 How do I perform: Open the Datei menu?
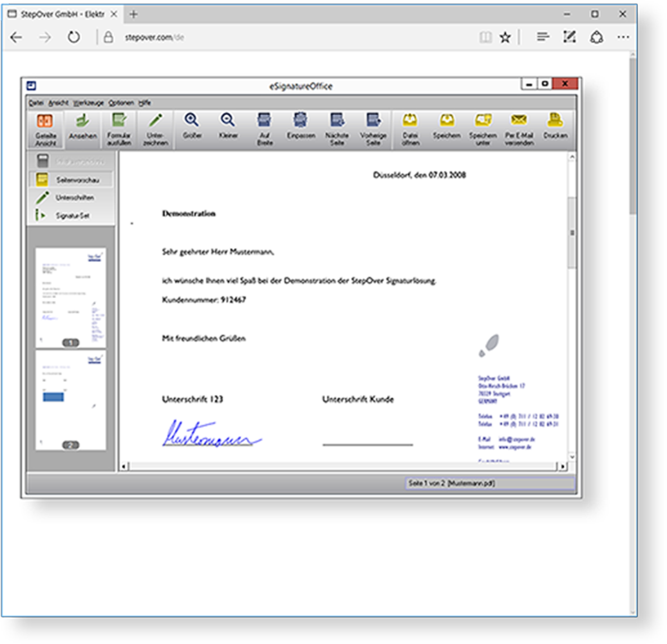tap(36, 103)
